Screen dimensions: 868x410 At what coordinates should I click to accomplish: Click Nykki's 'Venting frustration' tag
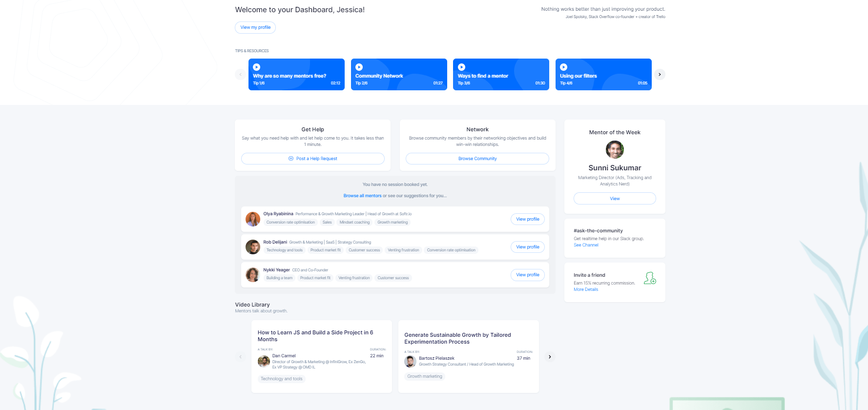354,278
